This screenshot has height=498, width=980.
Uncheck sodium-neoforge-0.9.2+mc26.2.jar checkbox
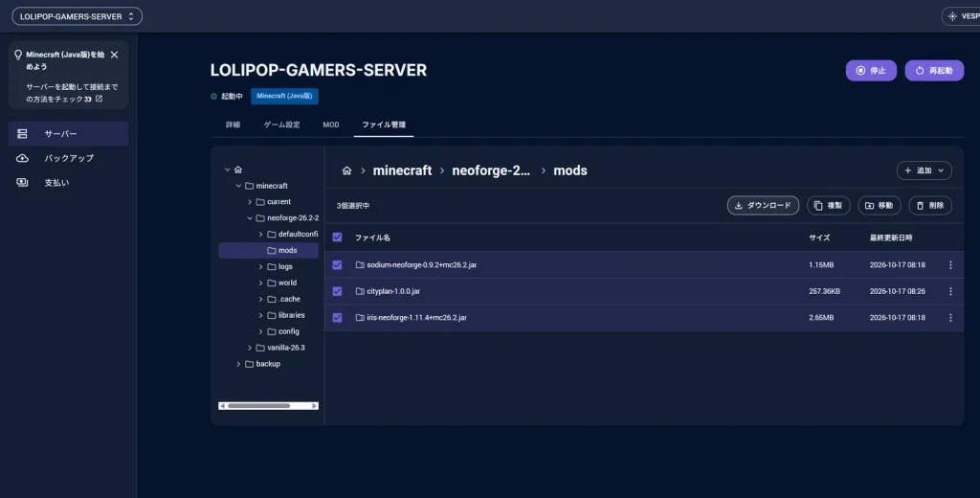(x=338, y=265)
